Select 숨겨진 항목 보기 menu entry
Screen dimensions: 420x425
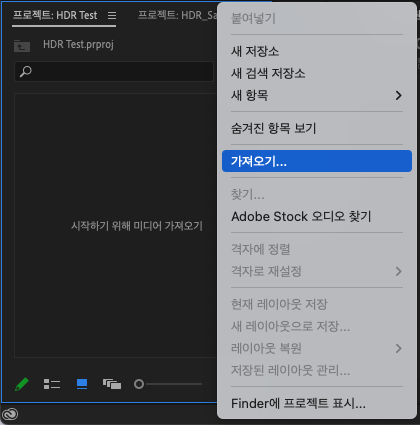[x=317, y=128]
